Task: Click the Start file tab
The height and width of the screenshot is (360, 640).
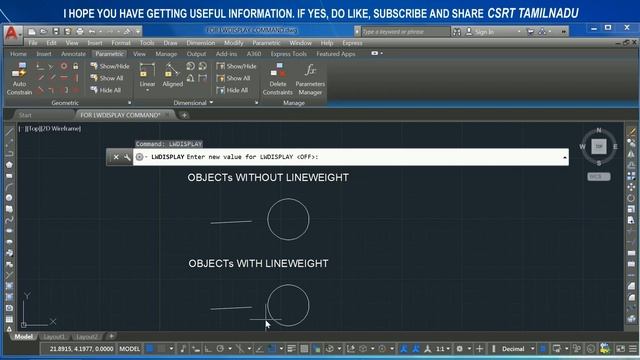Action: pos(25,115)
